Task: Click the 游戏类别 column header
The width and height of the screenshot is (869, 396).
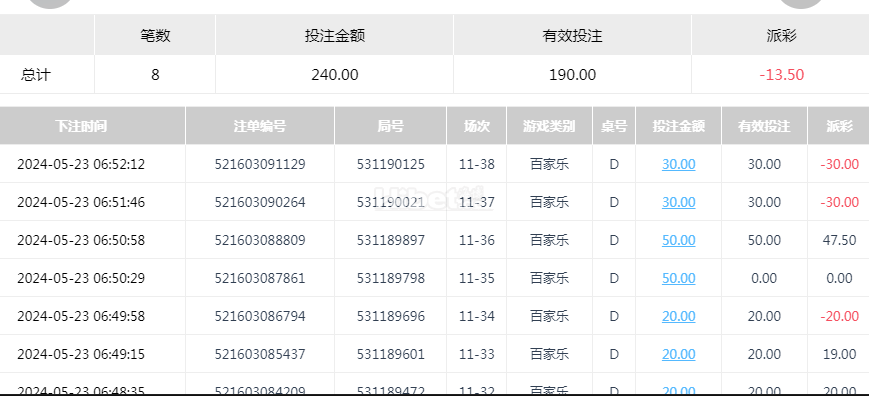Action: click(x=549, y=126)
